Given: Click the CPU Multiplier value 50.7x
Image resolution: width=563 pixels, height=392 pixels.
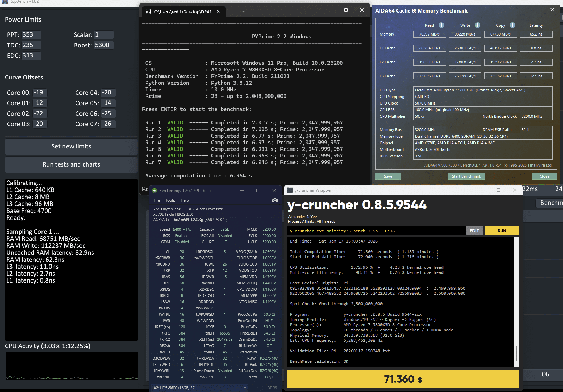Looking at the screenshot, I should [x=430, y=116].
